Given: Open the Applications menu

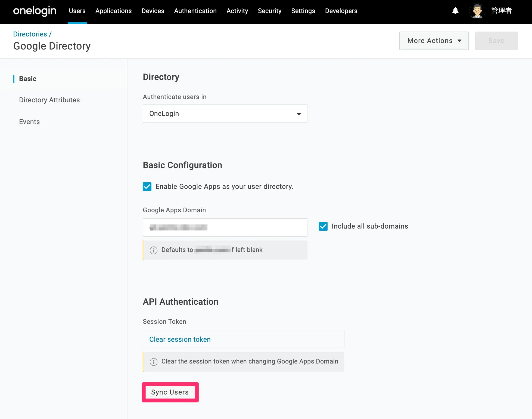Looking at the screenshot, I should pos(113,11).
